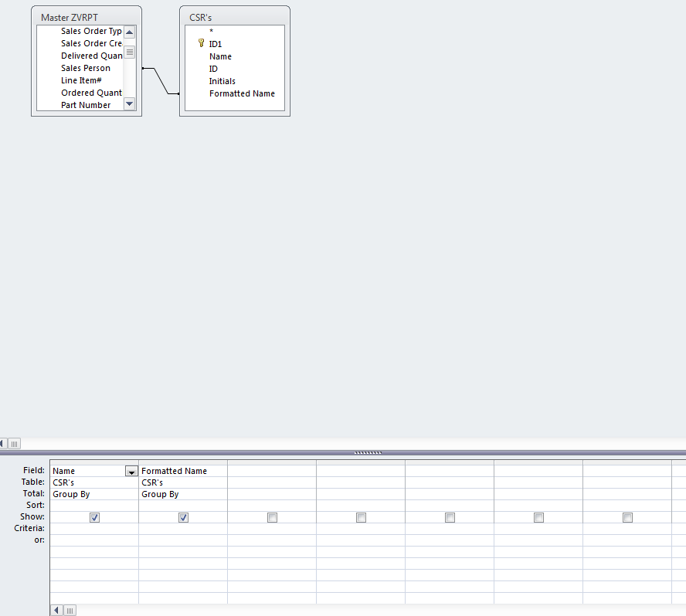The height and width of the screenshot is (616, 686).
Task: Select ID1 field in CSR's table
Action: (x=216, y=44)
